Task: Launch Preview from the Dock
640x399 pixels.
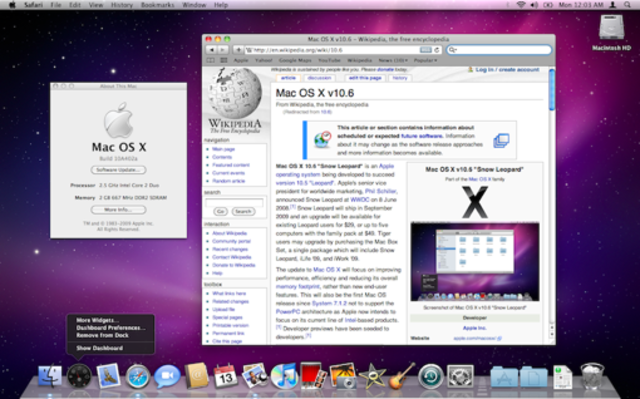Action: click(255, 376)
